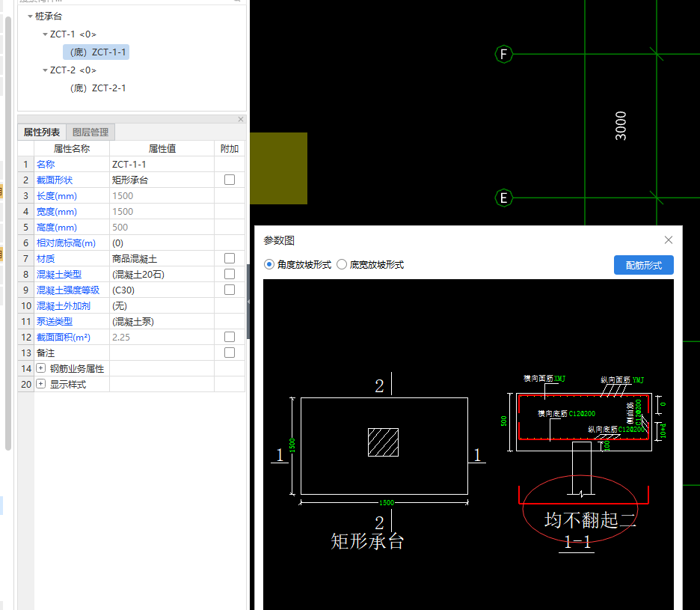
Task: Select the 角度放坡形式 radio button
Action: [x=268, y=264]
